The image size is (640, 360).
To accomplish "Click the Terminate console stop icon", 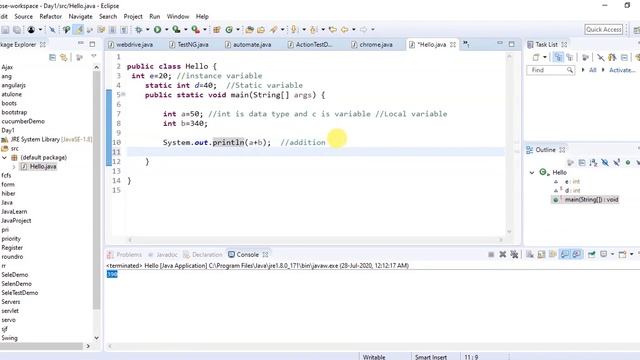I will [x=491, y=254].
